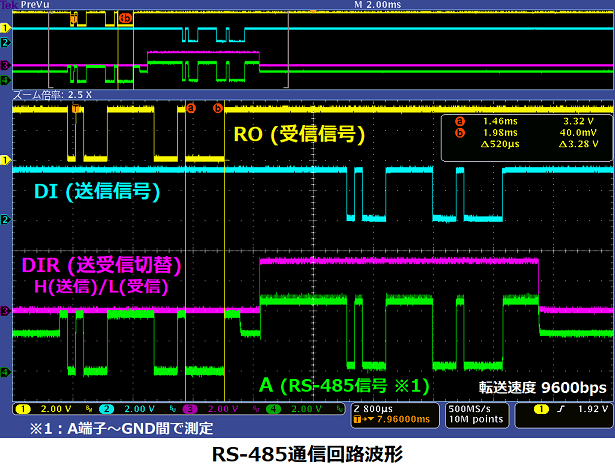Click the 40.0mV cursor b voltage
Image resolution: width=615 pixels, height=468 pixels.
tap(578, 133)
